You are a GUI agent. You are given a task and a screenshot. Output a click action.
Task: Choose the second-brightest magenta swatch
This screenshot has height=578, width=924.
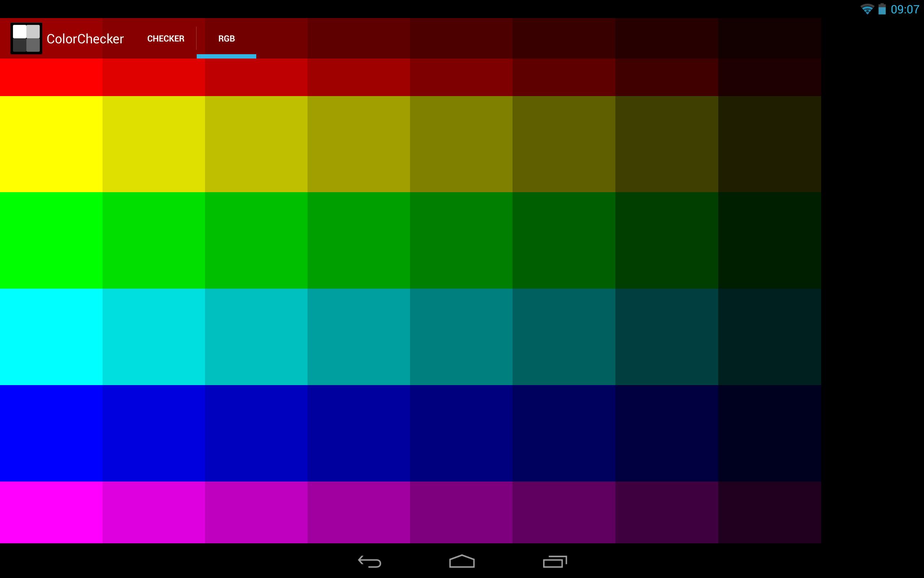point(153,512)
